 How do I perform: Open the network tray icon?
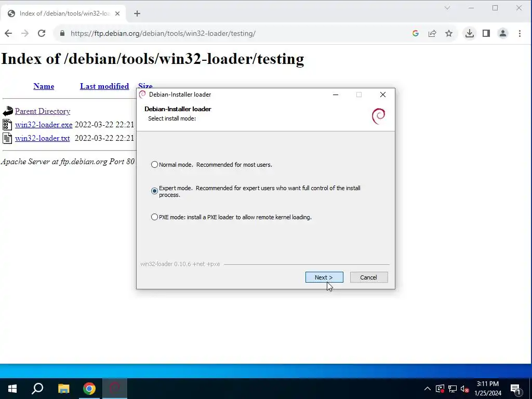[453, 389]
